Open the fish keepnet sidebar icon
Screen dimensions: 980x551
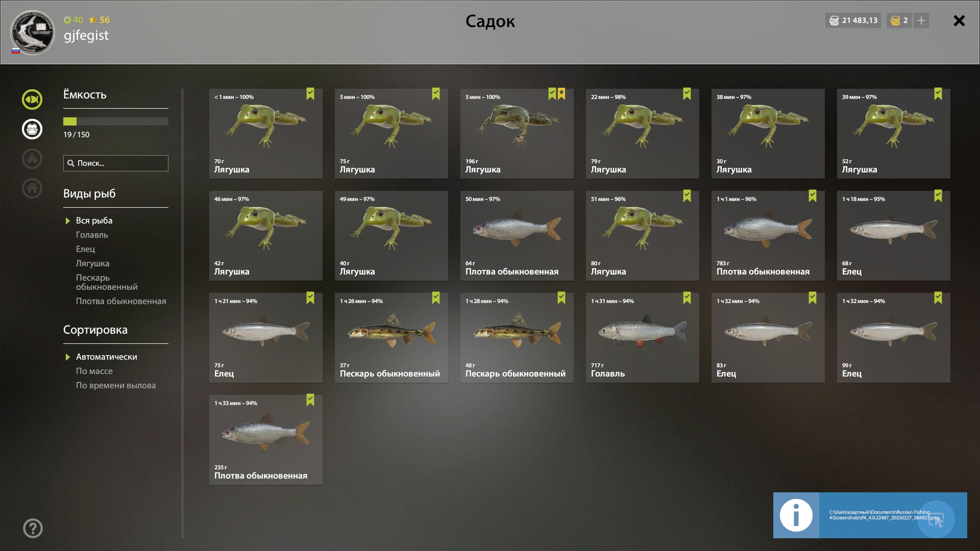[x=32, y=99]
